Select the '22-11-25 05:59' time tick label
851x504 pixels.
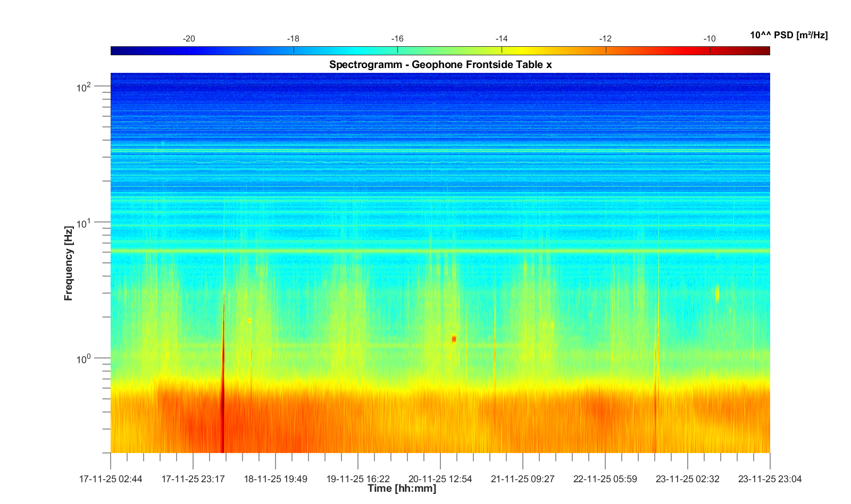605,479
